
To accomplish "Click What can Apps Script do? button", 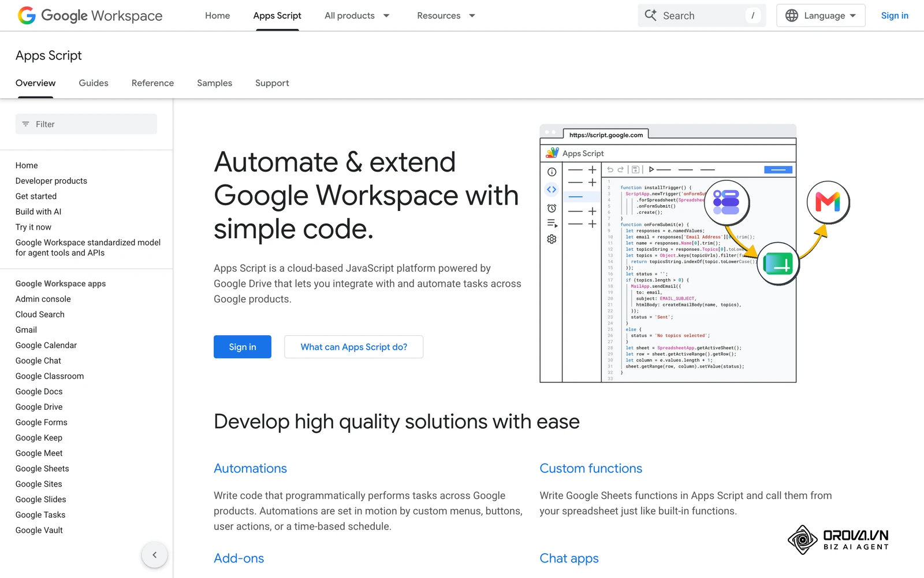I will 354,347.
